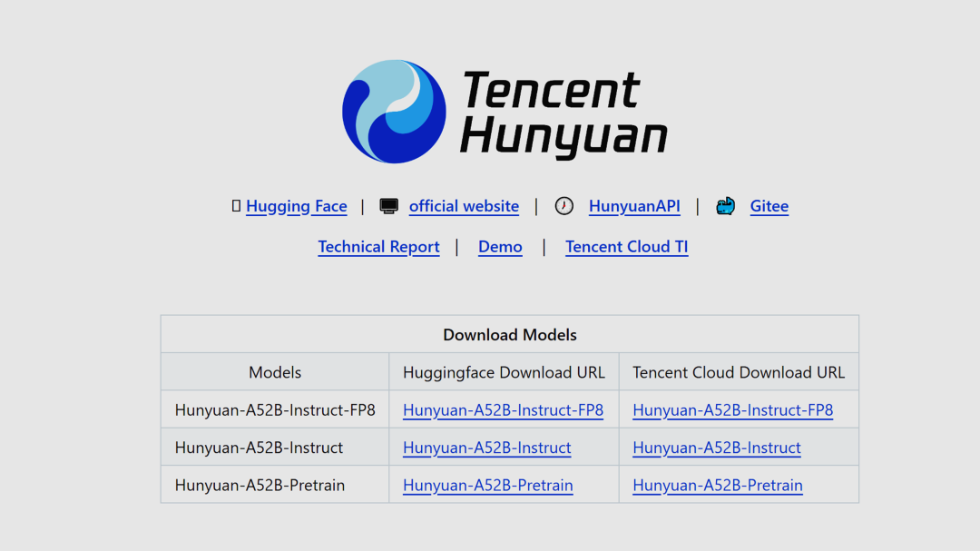Open the Tencent Cloud TI link
The height and width of the screenshot is (551, 980).
tap(627, 246)
